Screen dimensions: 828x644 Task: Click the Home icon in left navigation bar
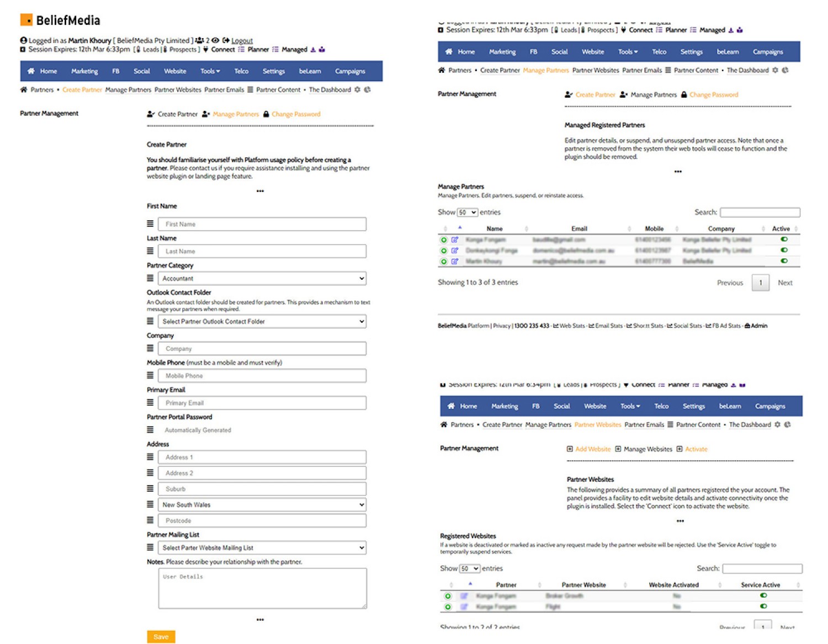[x=31, y=71]
